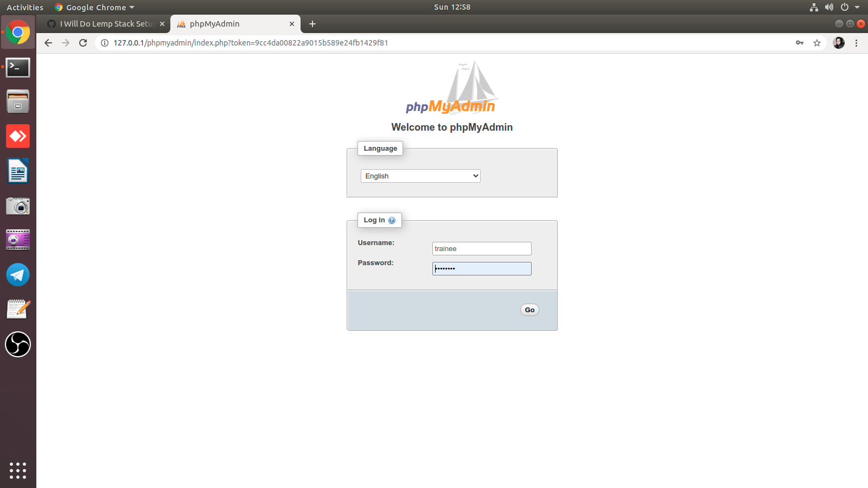Open the network status tray icon
Viewport: 868px width, 488px height.
click(x=814, y=7)
